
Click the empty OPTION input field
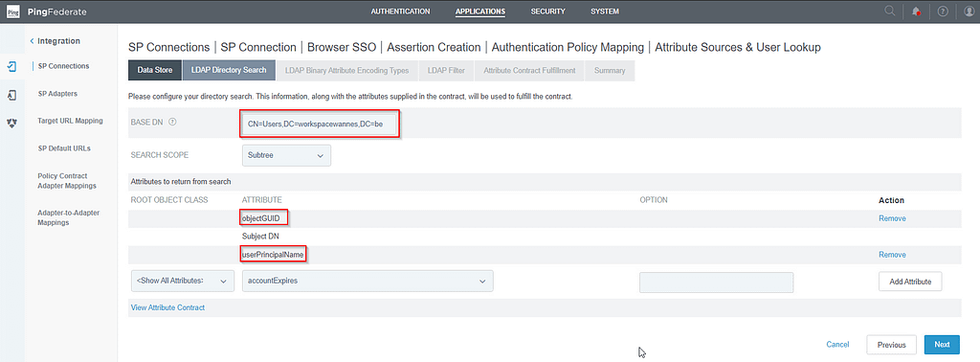[716, 283]
